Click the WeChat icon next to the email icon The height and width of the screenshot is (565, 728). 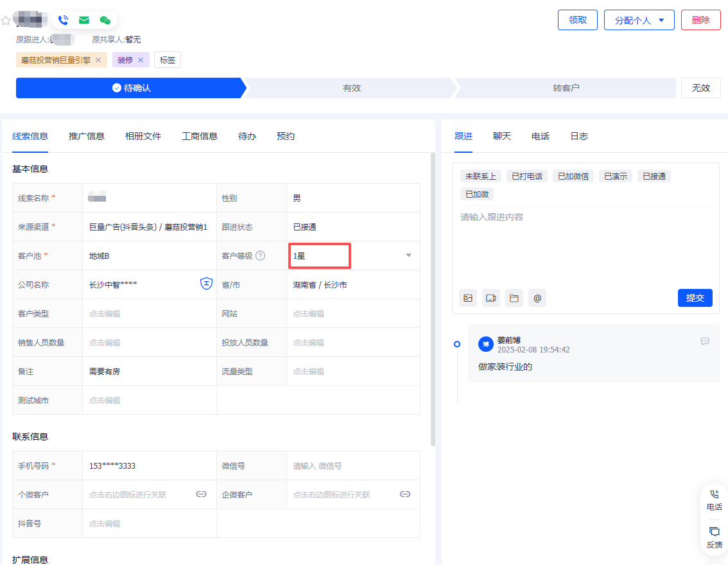click(x=105, y=19)
